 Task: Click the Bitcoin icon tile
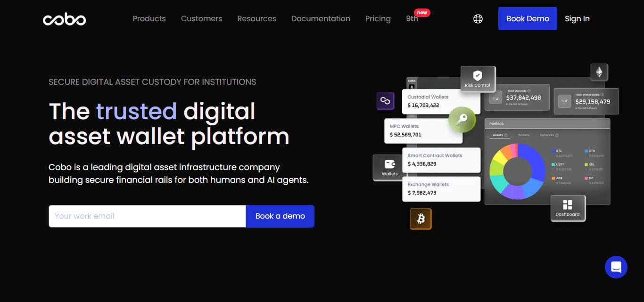coord(421,219)
